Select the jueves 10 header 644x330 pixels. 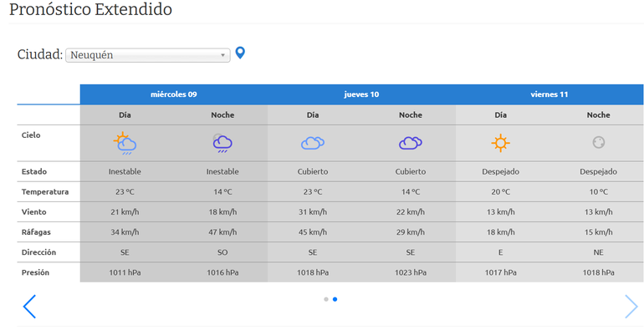(x=361, y=94)
